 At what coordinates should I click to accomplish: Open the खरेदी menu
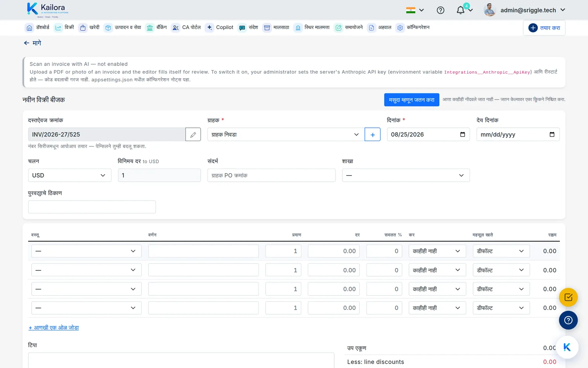coord(89,28)
